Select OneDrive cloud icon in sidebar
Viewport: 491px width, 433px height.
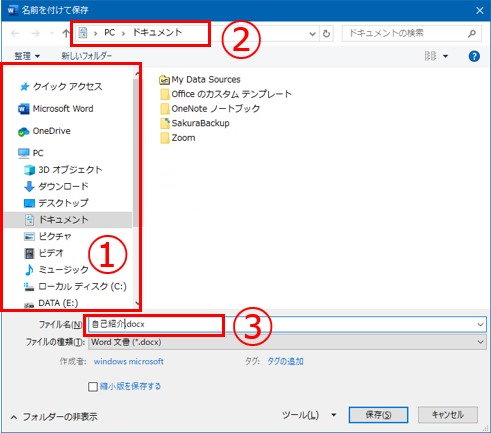tap(23, 132)
